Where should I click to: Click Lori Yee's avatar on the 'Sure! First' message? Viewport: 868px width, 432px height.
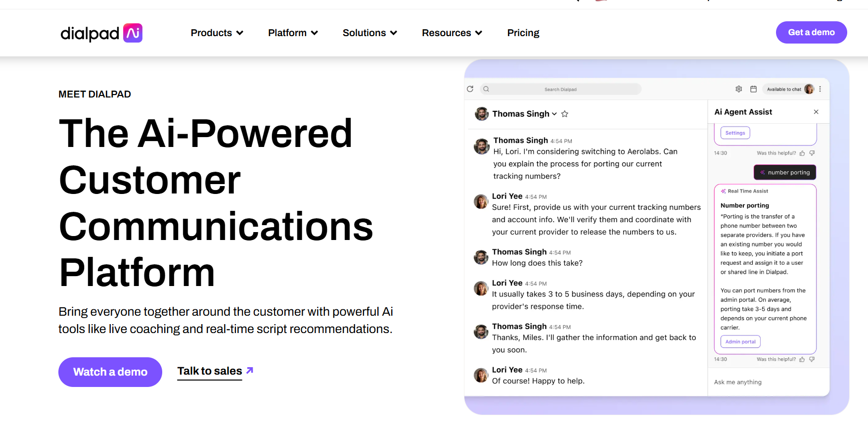pyautogui.click(x=481, y=201)
